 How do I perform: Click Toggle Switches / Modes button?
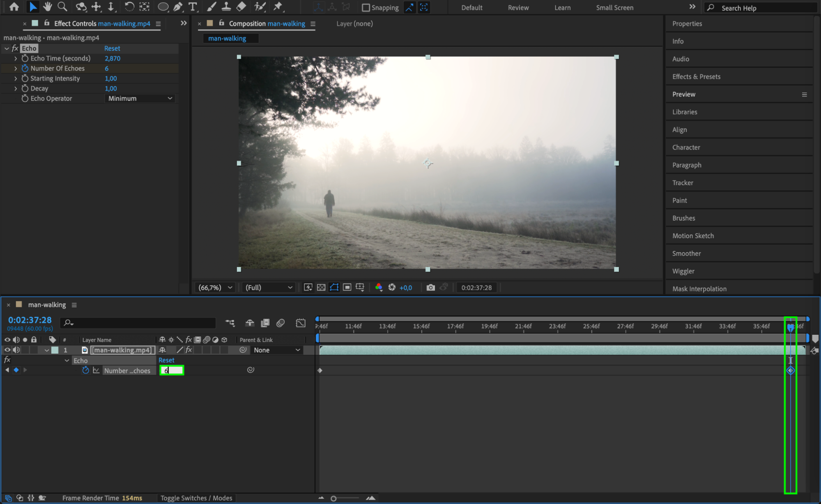tap(196, 498)
